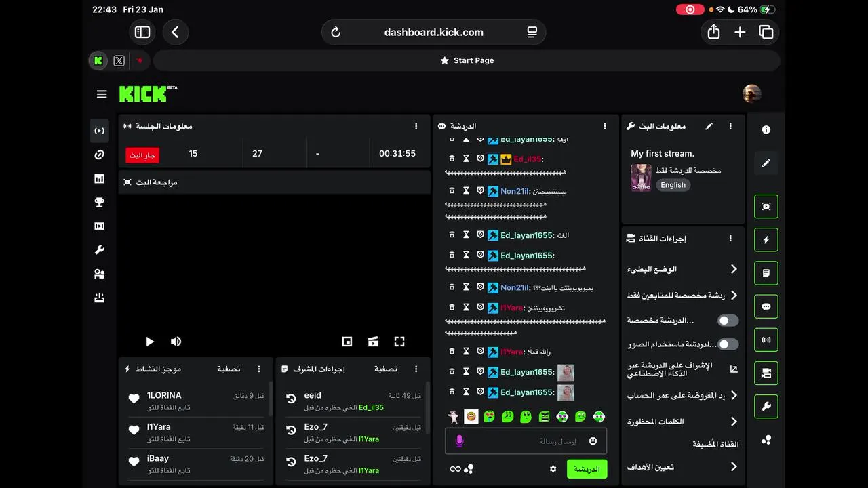Toggle the channel actions camera widget in right rail
This screenshot has width=868, height=488.
click(766, 373)
